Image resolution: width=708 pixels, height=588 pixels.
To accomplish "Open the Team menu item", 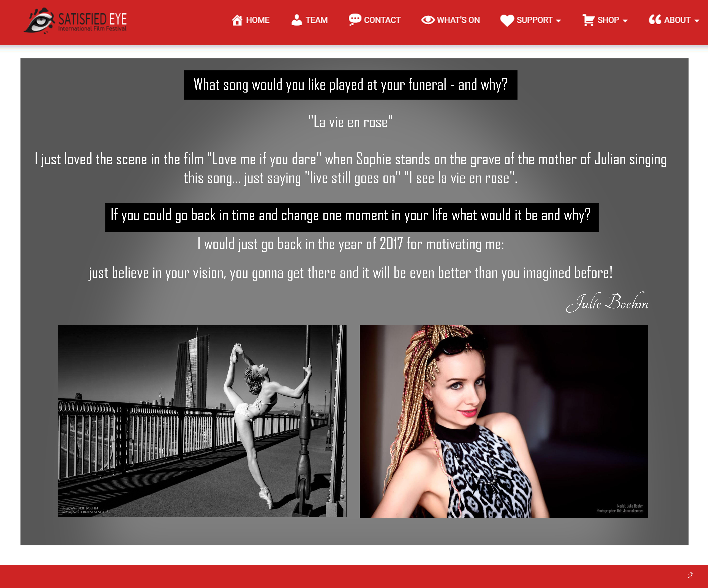I will pyautogui.click(x=316, y=20).
